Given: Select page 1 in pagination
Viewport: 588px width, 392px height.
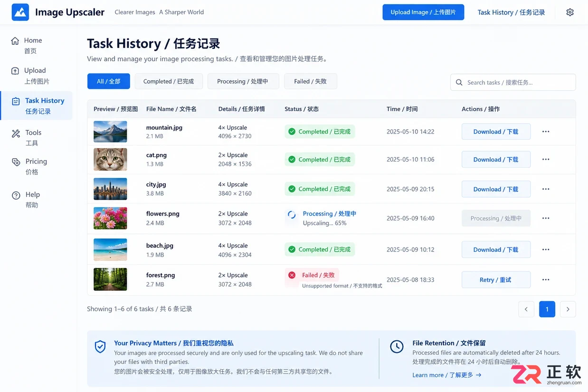Looking at the screenshot, I should coord(547,309).
